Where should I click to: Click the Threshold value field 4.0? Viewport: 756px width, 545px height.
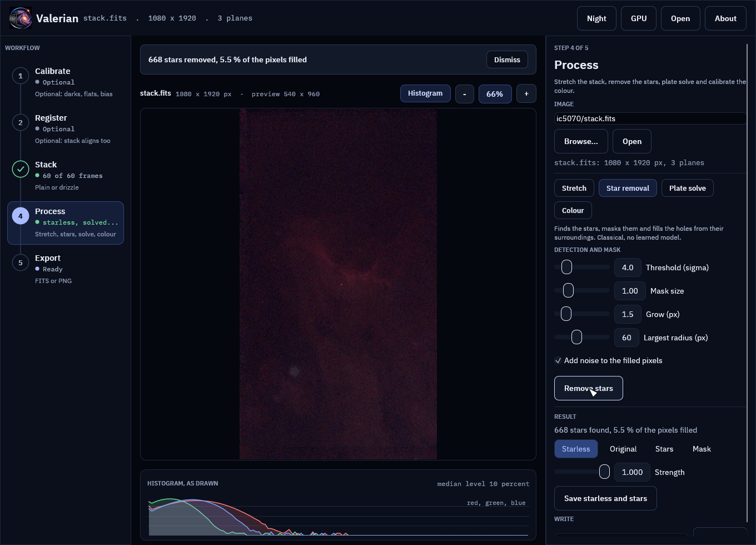click(628, 267)
